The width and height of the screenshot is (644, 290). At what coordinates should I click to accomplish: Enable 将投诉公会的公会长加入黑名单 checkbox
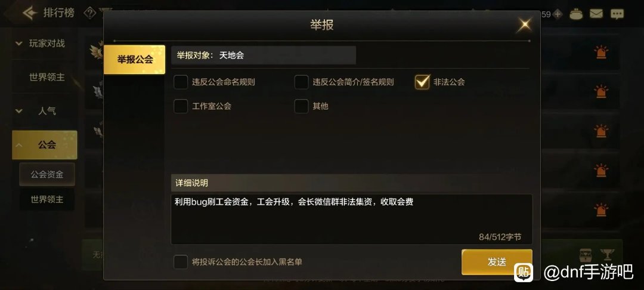pos(181,262)
